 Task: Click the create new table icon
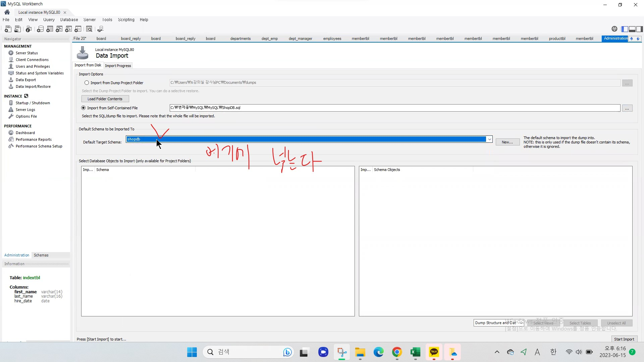(50, 29)
